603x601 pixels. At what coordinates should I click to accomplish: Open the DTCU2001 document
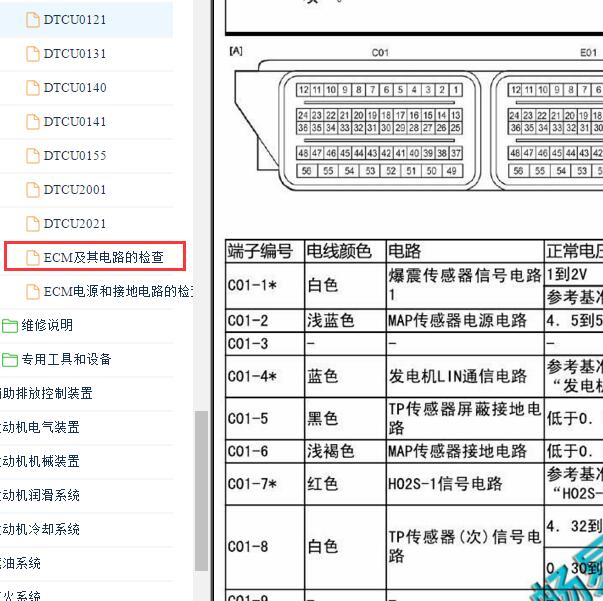click(x=75, y=190)
